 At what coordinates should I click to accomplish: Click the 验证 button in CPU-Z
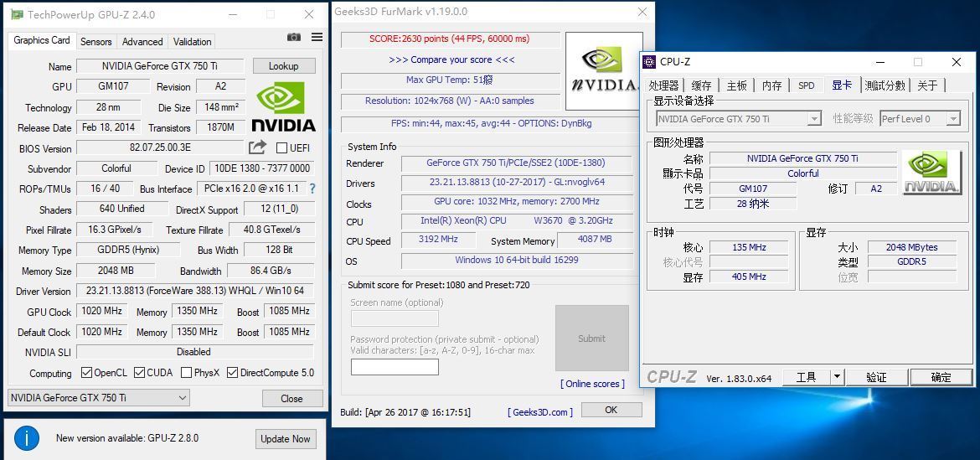pyautogui.click(x=876, y=377)
